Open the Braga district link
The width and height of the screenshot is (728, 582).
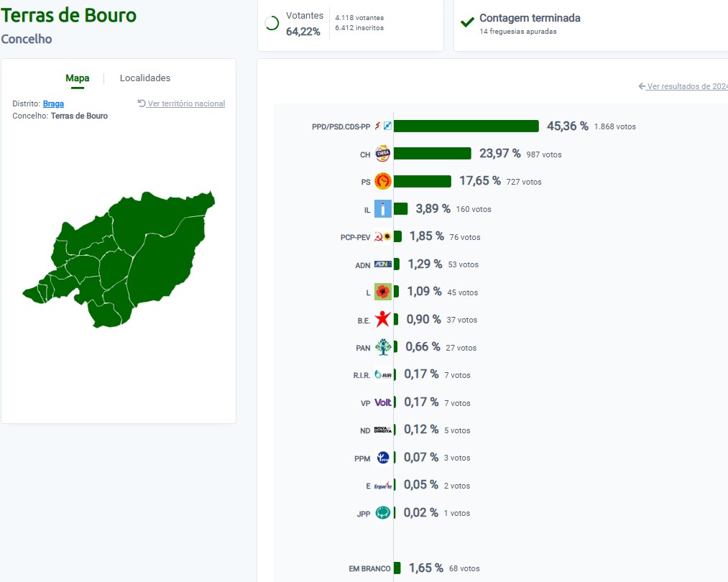(x=53, y=103)
